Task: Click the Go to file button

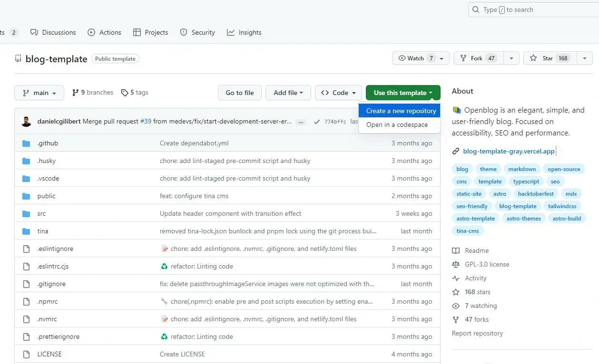Action: 239,93
